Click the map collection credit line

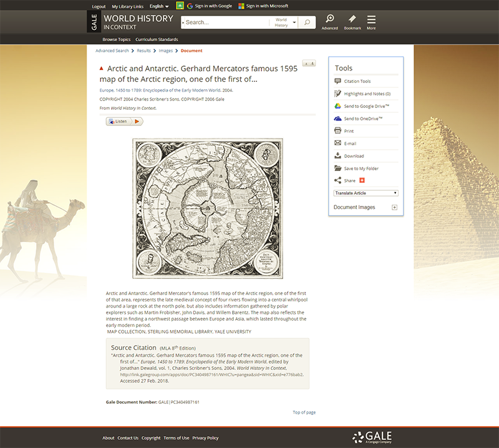click(x=179, y=331)
